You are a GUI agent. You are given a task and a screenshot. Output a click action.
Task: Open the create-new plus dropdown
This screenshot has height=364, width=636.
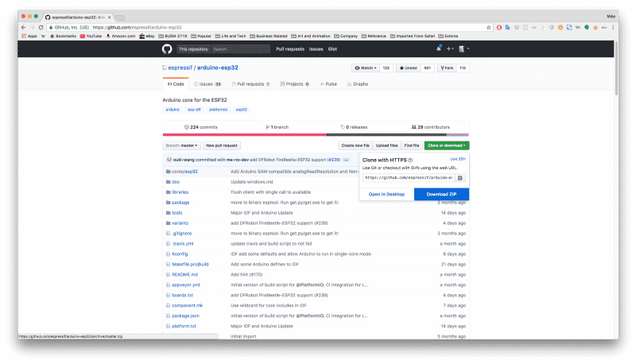point(450,49)
